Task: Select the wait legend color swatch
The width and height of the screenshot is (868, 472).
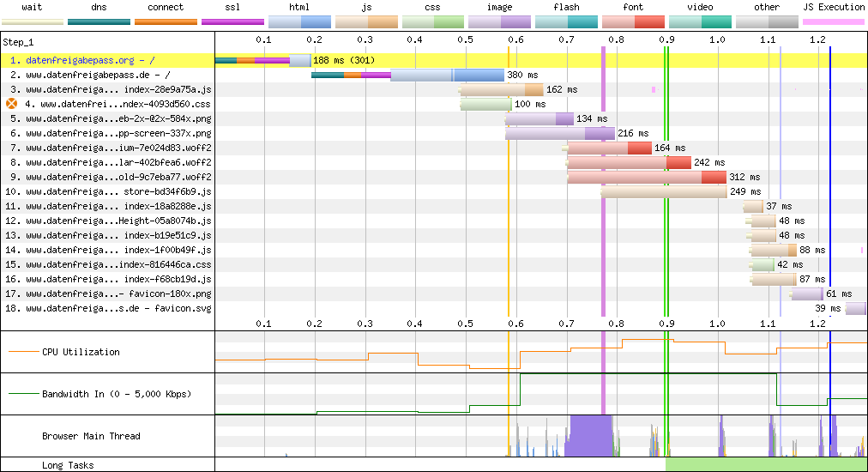Action: (33, 22)
